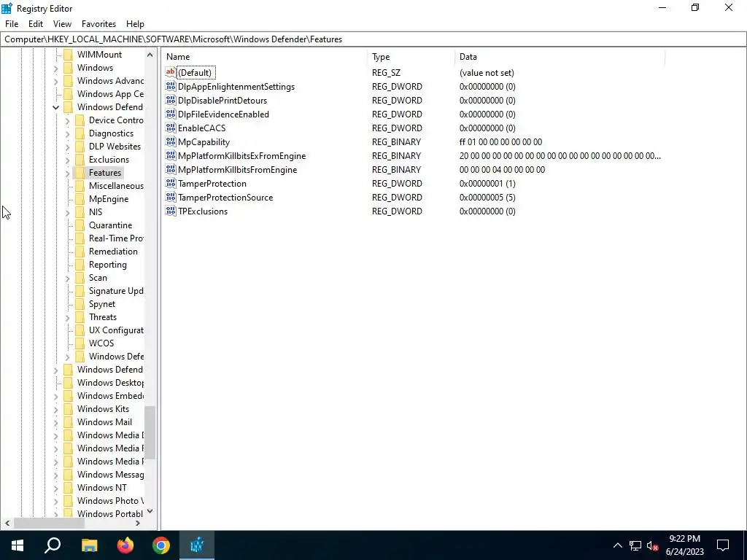747x560 pixels.
Task: Click the registry path address bar
Action: (x=373, y=39)
